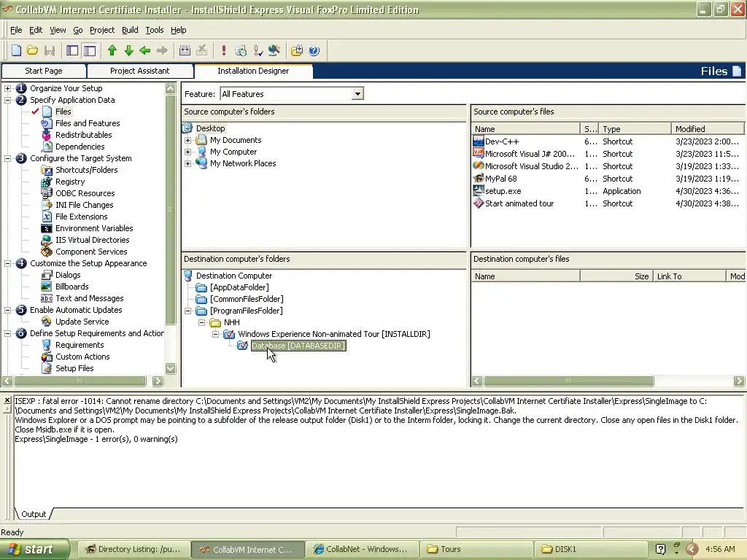The height and width of the screenshot is (560, 747).
Task: Collapse Customize the Setup Appearance node
Action: click(x=7, y=263)
